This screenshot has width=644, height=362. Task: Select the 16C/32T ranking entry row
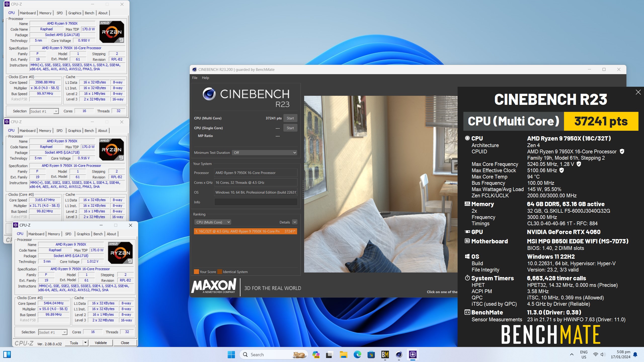[x=245, y=231]
